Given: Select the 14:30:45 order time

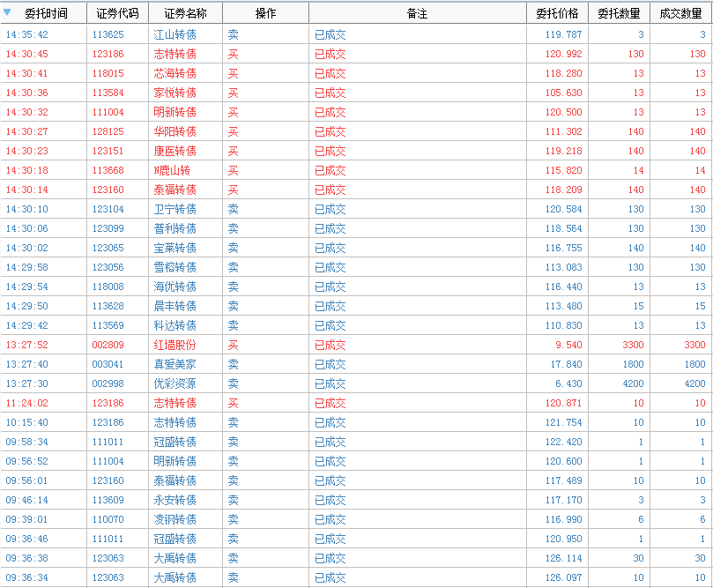Looking at the screenshot, I should (26, 54).
